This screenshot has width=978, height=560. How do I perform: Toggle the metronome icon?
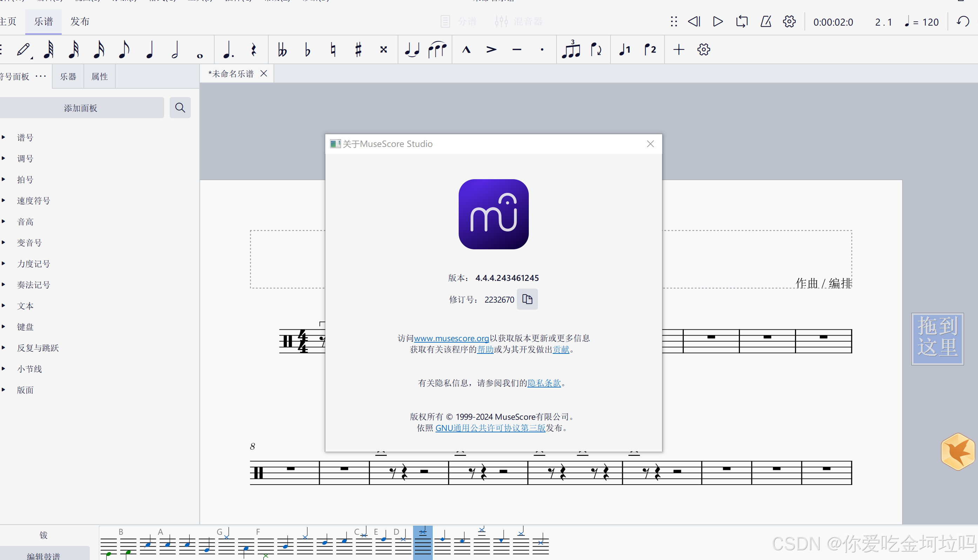click(765, 21)
